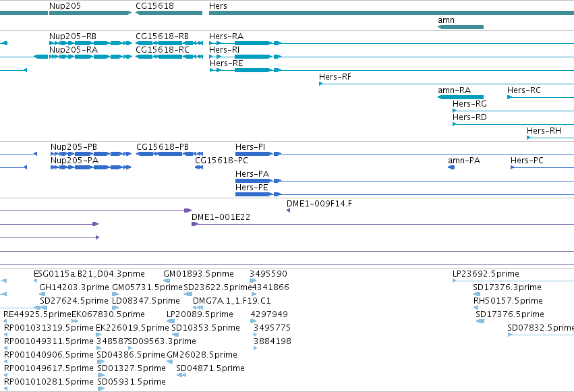574x392 pixels.
Task: Select DME1-009F14.F feature label
Action: tap(319, 204)
